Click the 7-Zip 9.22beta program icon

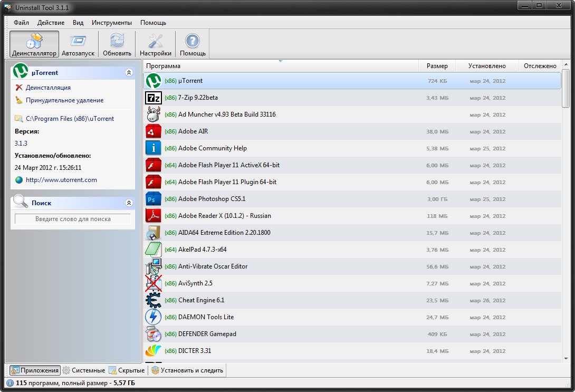153,98
